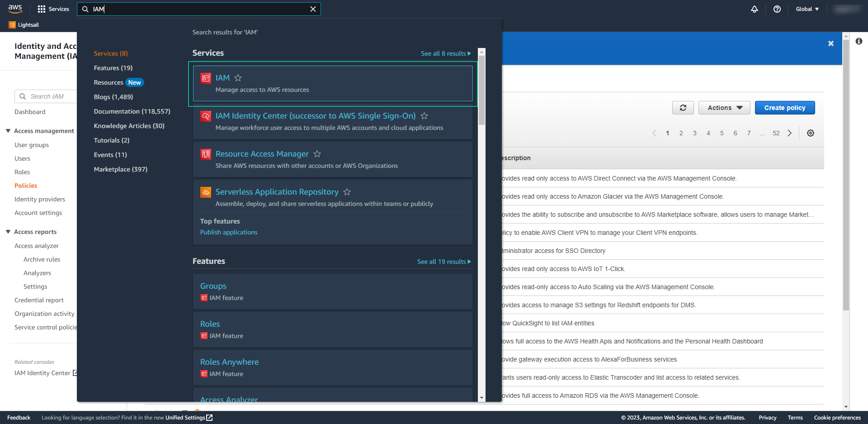Go to next page of policies
This screenshot has width=868, height=424.
coord(790,133)
